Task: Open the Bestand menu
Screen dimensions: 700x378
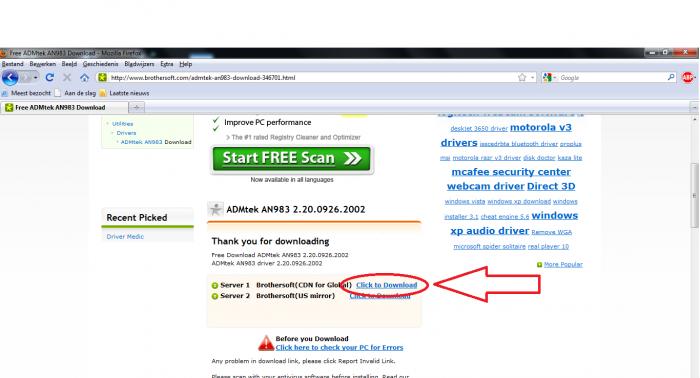Action: [12, 64]
